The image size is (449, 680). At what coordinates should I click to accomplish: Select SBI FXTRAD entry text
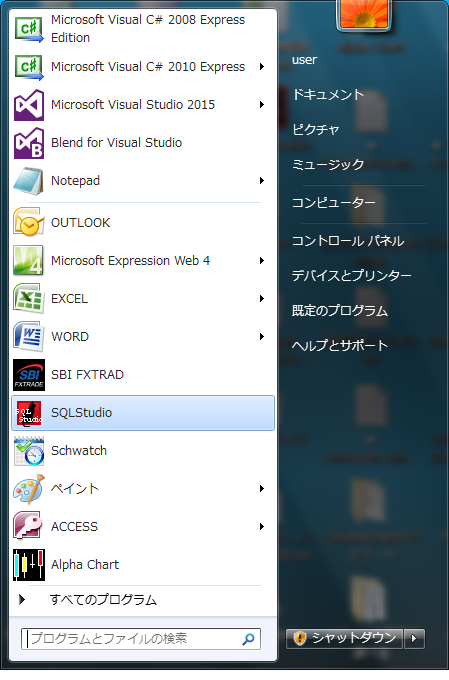click(87, 375)
